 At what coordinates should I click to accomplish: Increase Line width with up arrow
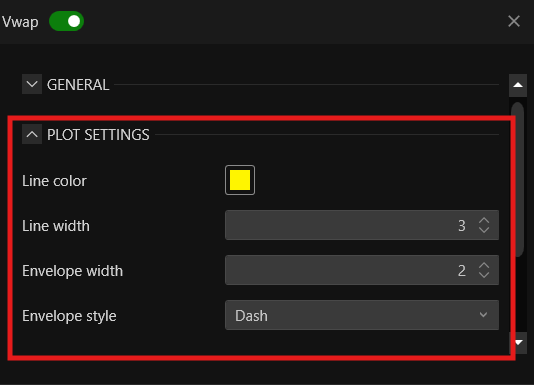pyautogui.click(x=484, y=220)
